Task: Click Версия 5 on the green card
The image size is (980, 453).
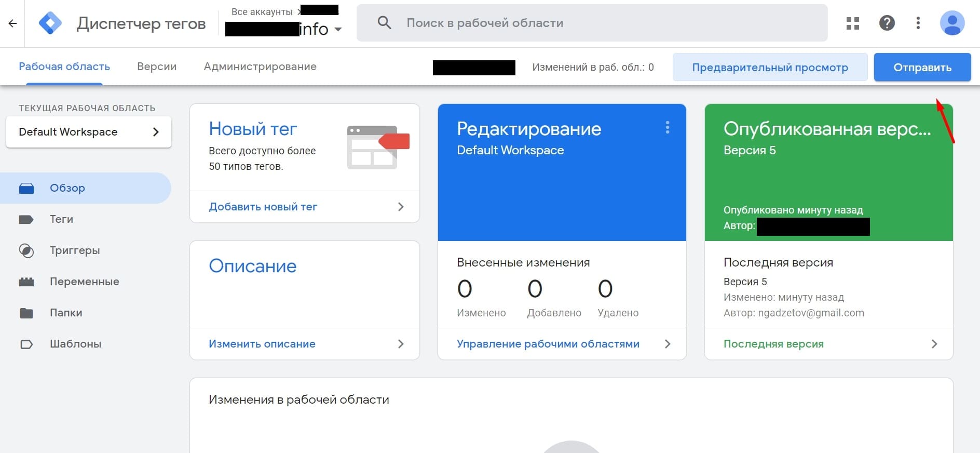Action: [750, 150]
